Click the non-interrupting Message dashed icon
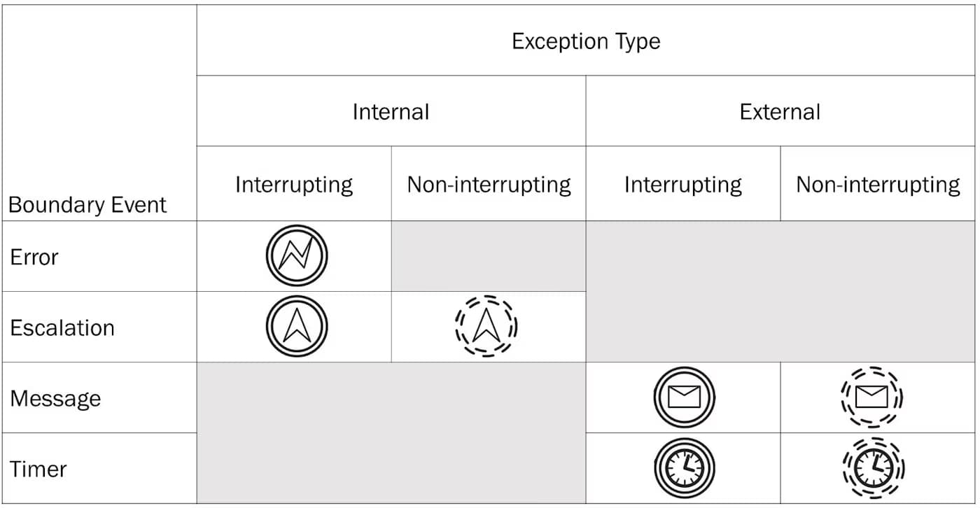 [872, 397]
